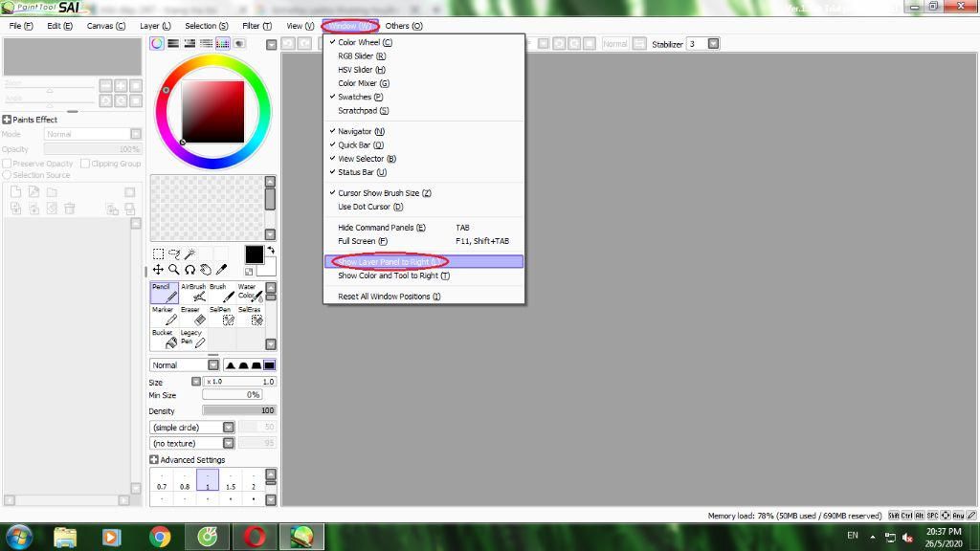The image size is (980, 551).
Task: Select the Water Color tool
Action: pyautogui.click(x=250, y=293)
